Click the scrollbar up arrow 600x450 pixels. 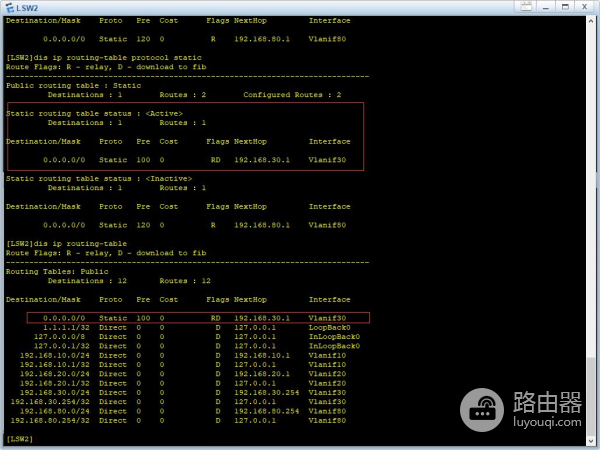click(x=591, y=20)
